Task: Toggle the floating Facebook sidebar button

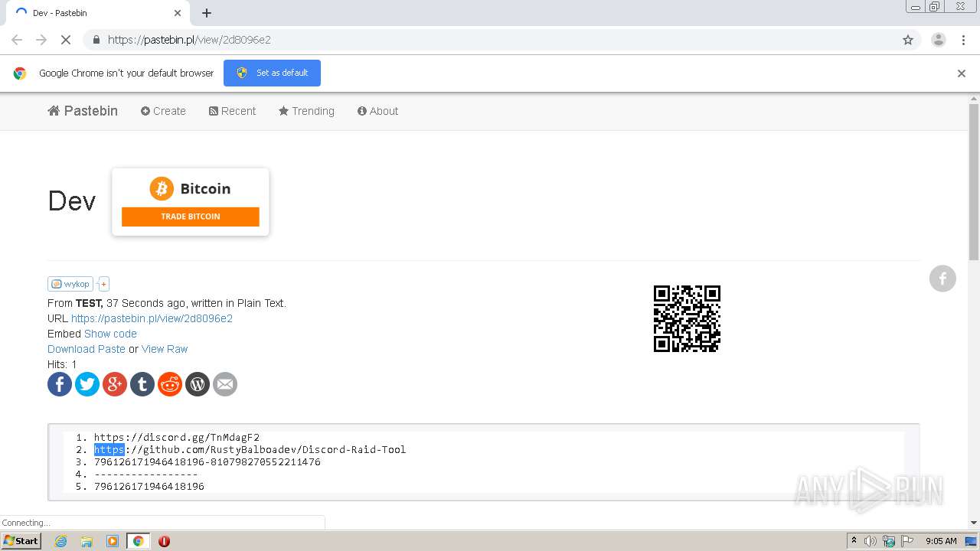Action: pos(942,279)
